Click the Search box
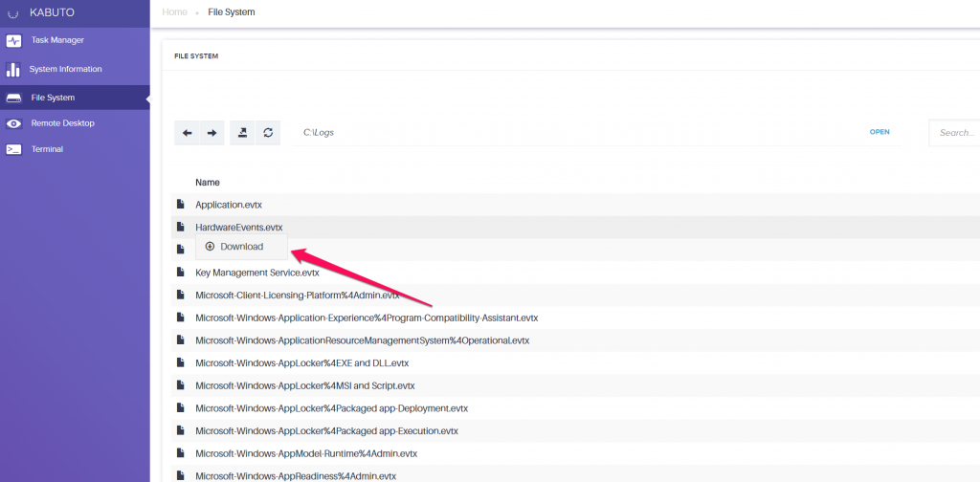 tap(954, 133)
